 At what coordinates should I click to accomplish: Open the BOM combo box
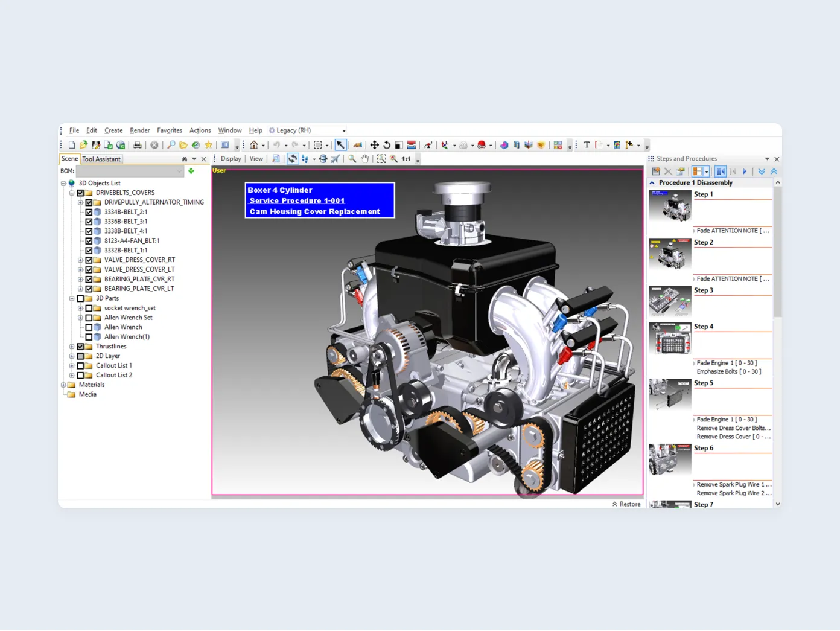tap(130, 171)
